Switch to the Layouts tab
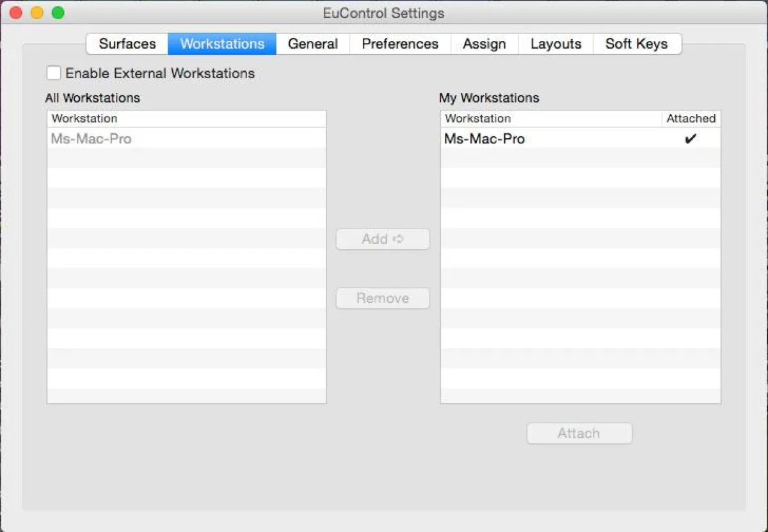Image resolution: width=768 pixels, height=532 pixels. pyautogui.click(x=556, y=44)
